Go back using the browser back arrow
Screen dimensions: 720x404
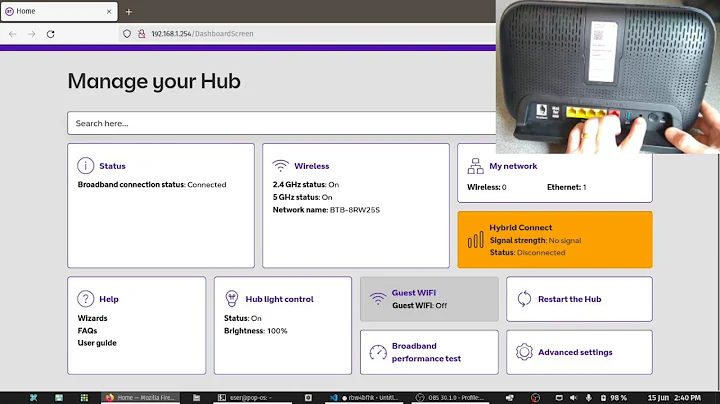(x=12, y=34)
